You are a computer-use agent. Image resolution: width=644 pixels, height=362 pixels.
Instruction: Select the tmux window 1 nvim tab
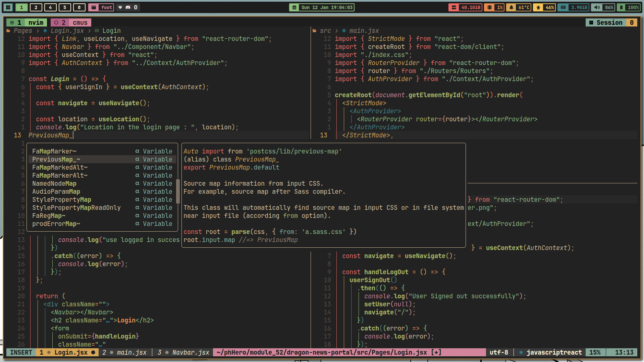tap(26, 22)
